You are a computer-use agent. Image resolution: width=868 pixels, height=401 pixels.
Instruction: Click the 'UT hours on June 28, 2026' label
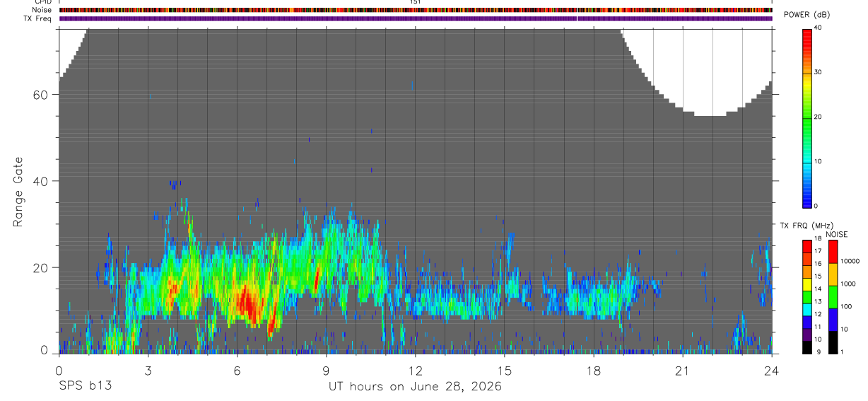(415, 387)
